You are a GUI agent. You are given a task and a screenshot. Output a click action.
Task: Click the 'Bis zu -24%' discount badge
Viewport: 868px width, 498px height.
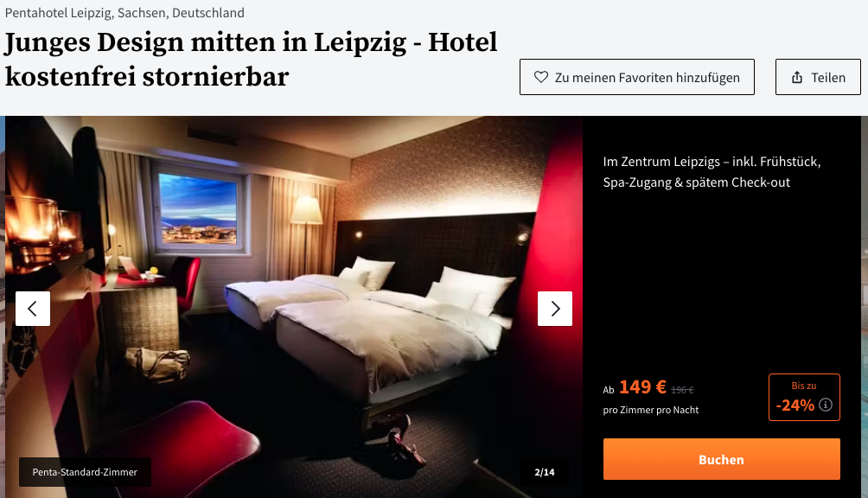804,398
